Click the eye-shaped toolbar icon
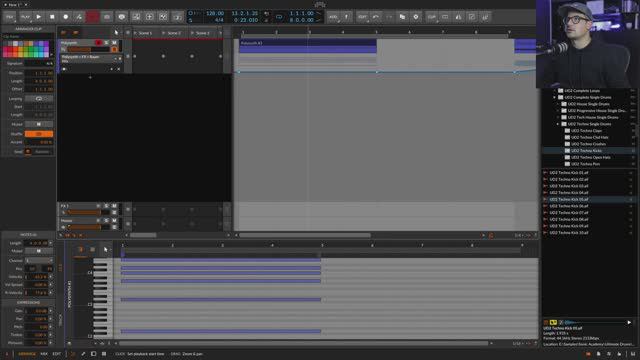Viewport: 640px width, 360px height. point(121,17)
